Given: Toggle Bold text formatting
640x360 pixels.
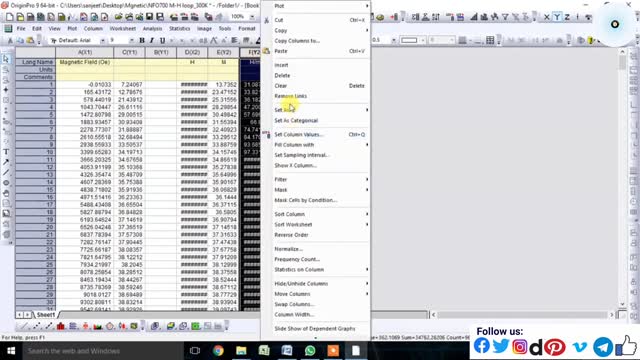Looking at the screenshot, I should coord(142,40).
